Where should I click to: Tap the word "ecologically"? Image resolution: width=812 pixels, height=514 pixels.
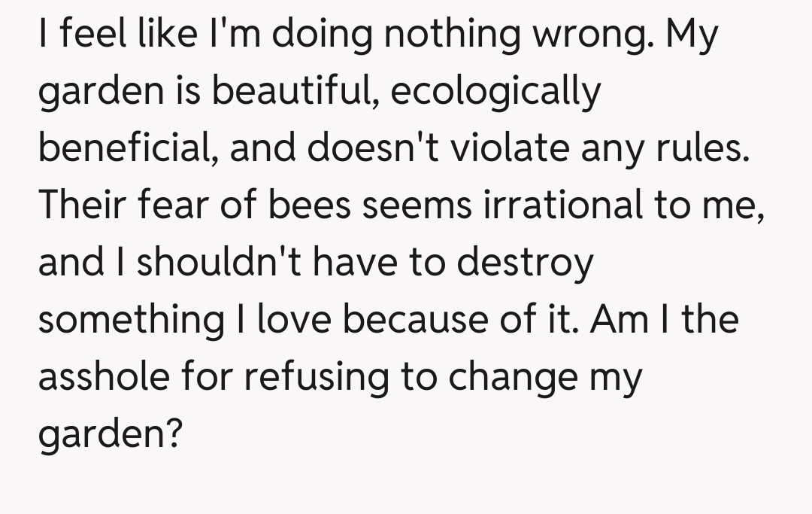(497, 93)
